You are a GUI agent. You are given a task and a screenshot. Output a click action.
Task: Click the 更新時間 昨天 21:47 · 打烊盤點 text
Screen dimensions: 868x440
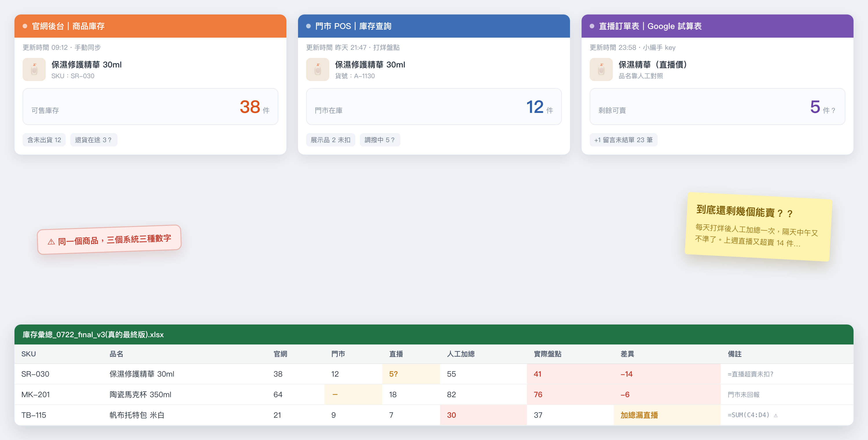click(x=353, y=47)
